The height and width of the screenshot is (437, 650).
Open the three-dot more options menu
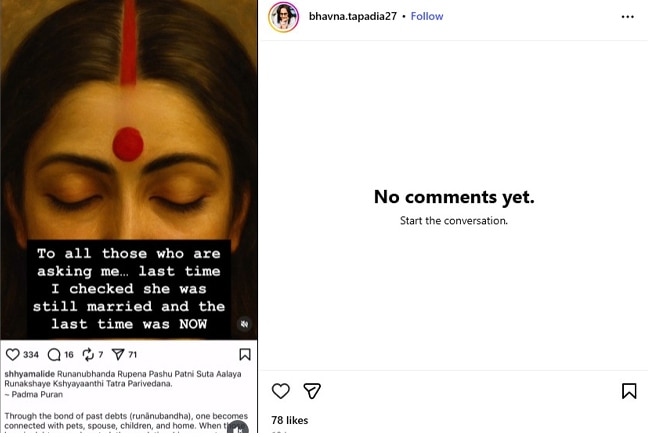pyautogui.click(x=628, y=17)
